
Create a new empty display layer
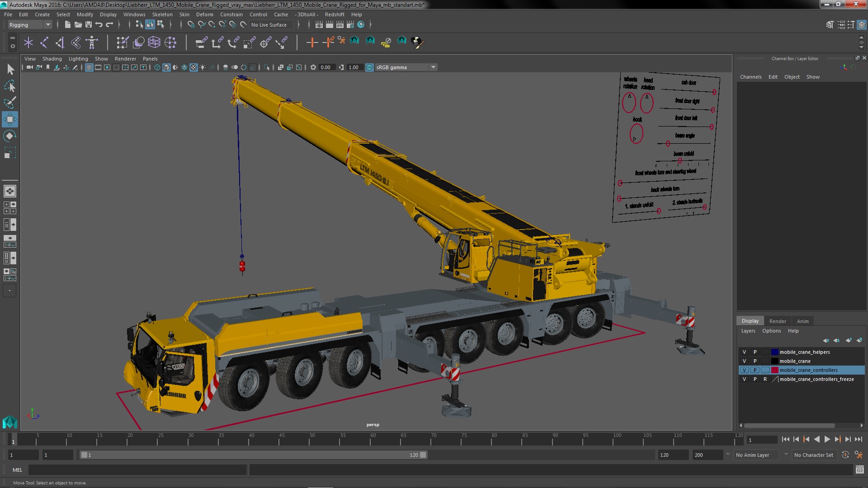849,340
